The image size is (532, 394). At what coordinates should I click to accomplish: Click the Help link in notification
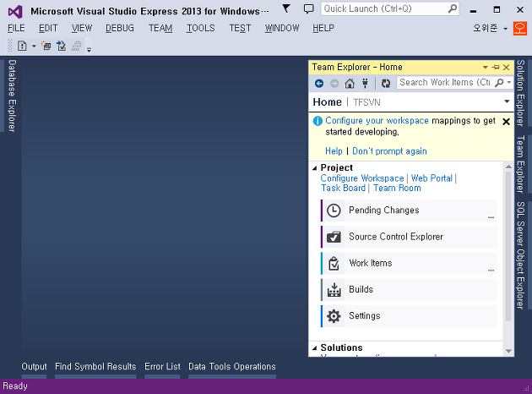pos(334,151)
